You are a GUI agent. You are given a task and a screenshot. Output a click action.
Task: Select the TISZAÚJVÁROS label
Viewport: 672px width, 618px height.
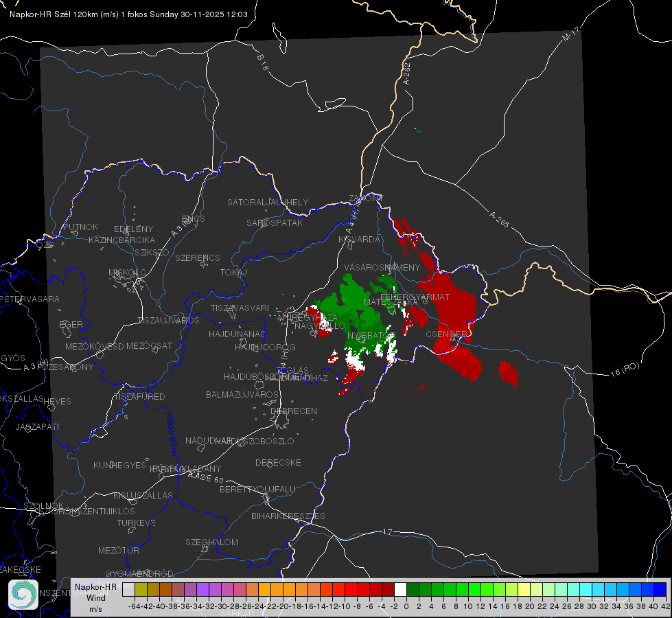[x=168, y=321]
